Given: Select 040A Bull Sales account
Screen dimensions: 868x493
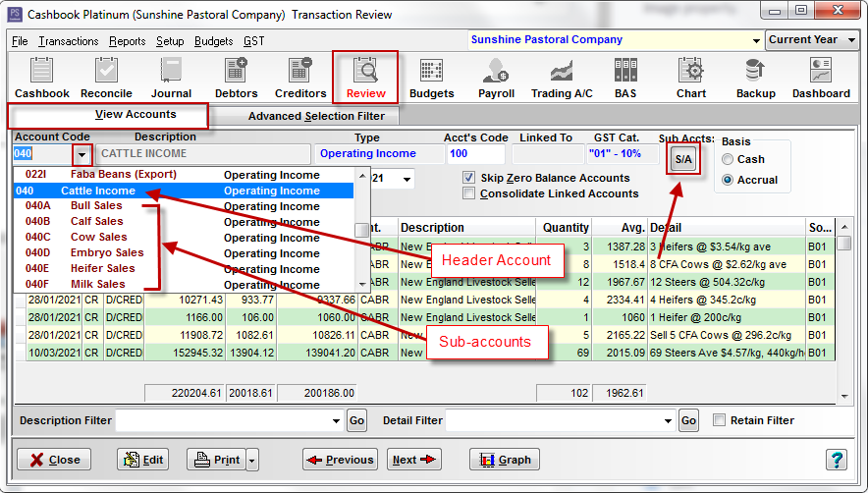Looking at the screenshot, I should pyautogui.click(x=184, y=206).
